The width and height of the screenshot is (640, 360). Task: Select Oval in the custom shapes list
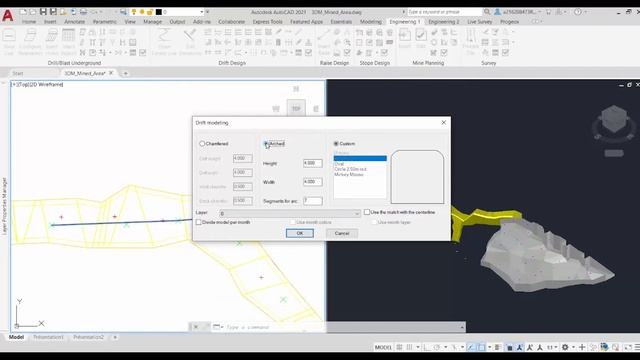(x=339, y=164)
